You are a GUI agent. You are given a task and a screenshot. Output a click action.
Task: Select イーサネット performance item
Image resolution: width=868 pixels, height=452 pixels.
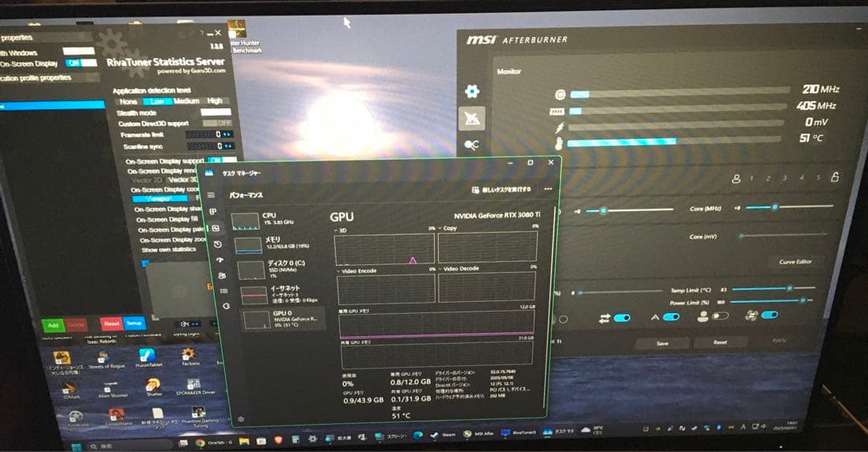[x=282, y=294]
